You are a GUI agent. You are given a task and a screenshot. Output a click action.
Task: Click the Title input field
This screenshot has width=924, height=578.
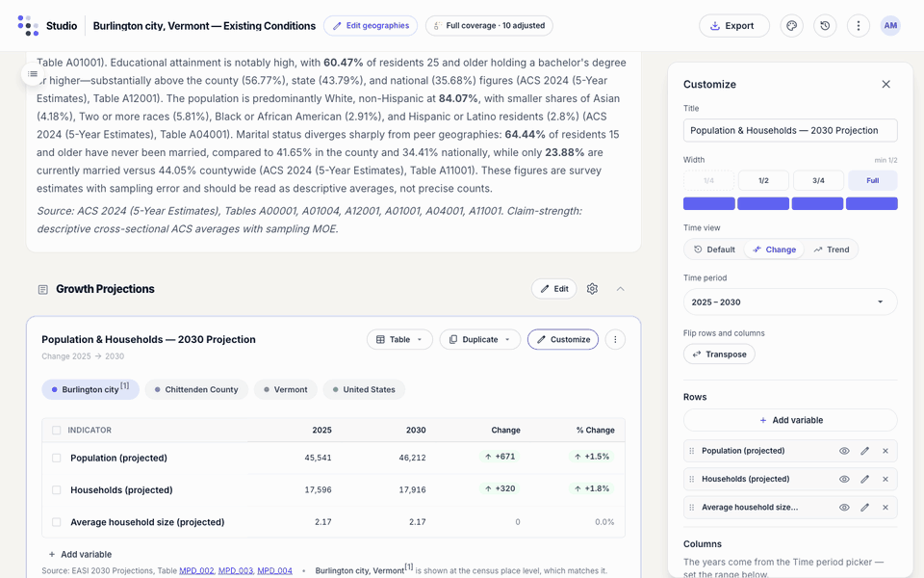pos(790,130)
